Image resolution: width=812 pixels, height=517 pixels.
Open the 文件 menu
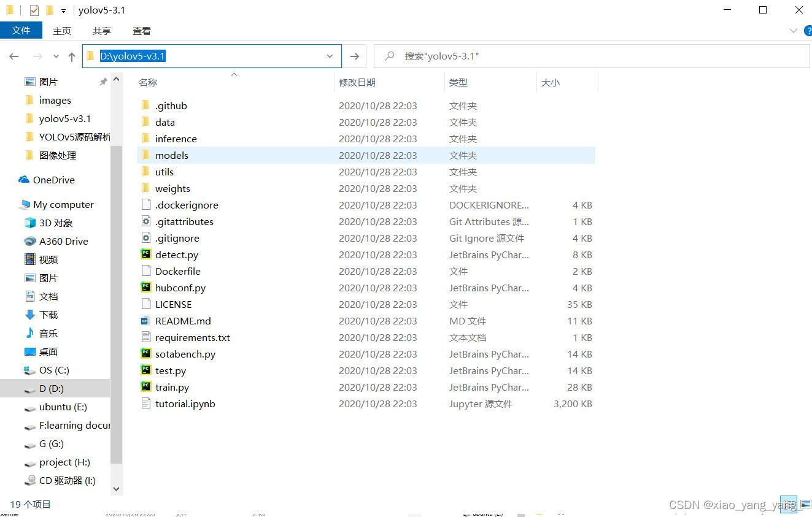click(x=21, y=30)
